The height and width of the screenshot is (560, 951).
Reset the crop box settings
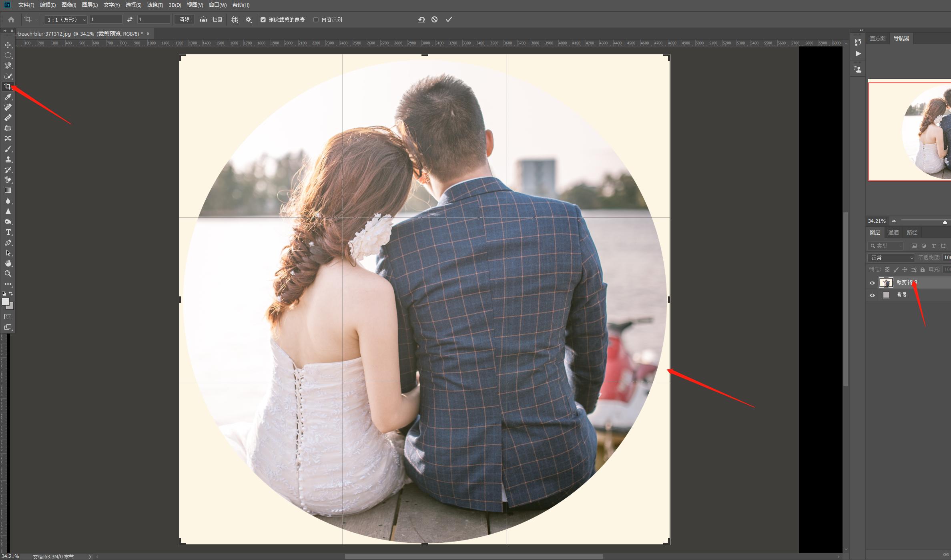tap(421, 20)
